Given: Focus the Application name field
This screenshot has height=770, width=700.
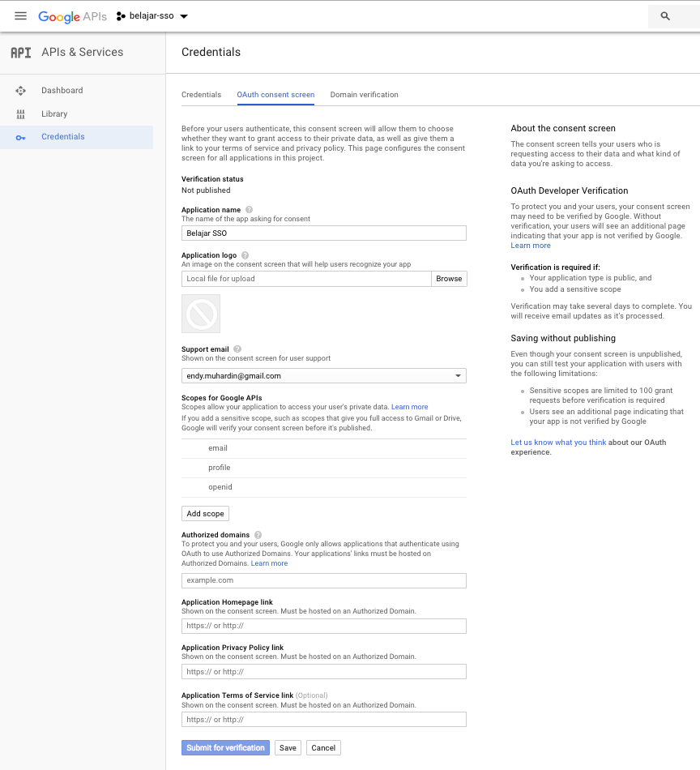Looking at the screenshot, I should pyautogui.click(x=324, y=233).
